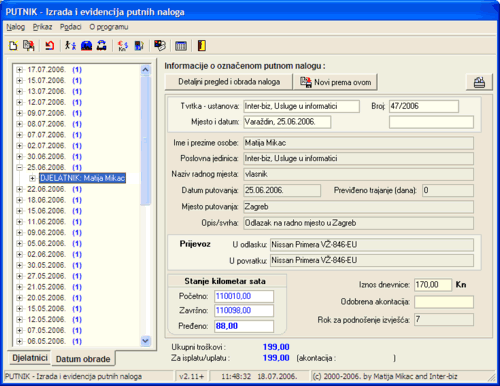
Task: Click the Mjesto i datum field
Action: click(x=287, y=122)
